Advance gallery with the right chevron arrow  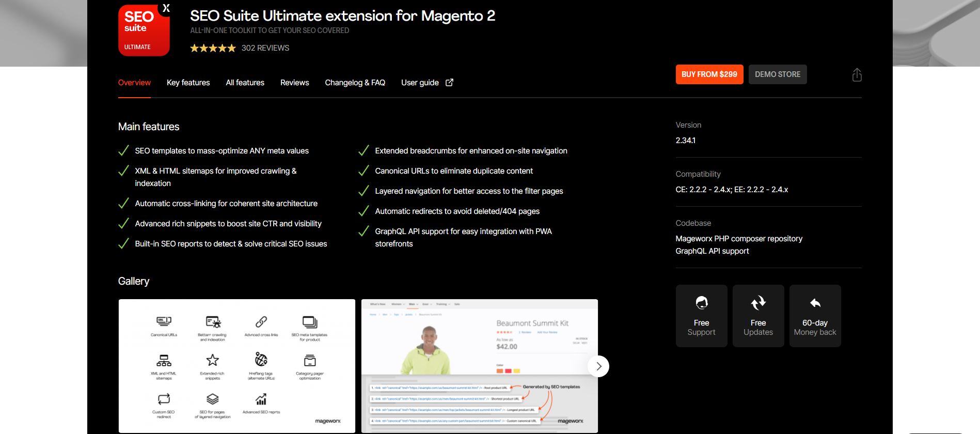598,366
